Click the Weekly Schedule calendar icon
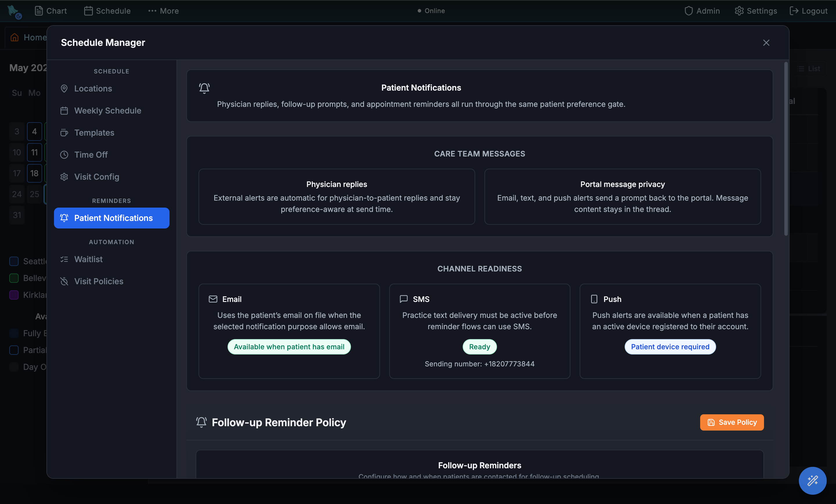This screenshot has width=836, height=504. (x=64, y=111)
